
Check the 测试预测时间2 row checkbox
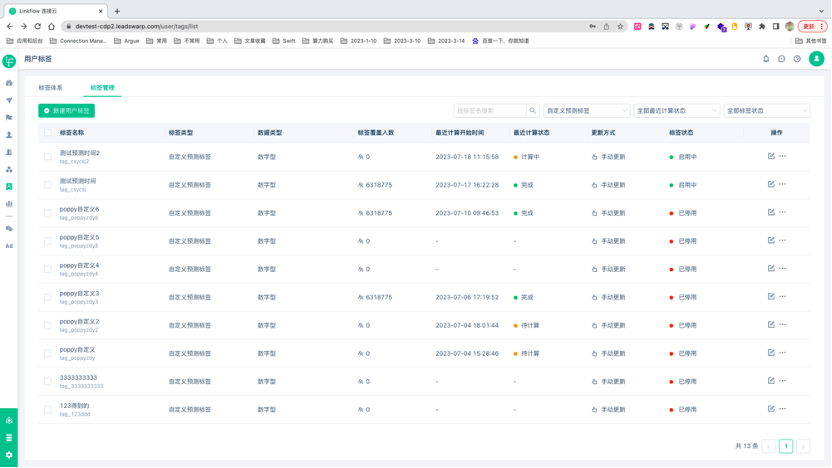coord(48,157)
